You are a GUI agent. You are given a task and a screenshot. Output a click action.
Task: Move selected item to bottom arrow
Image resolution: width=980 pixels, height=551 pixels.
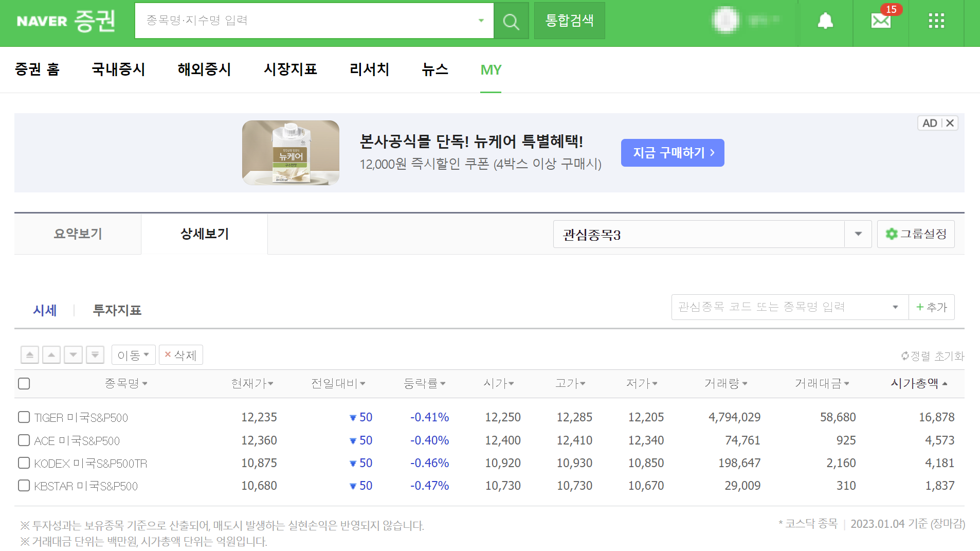(95, 355)
